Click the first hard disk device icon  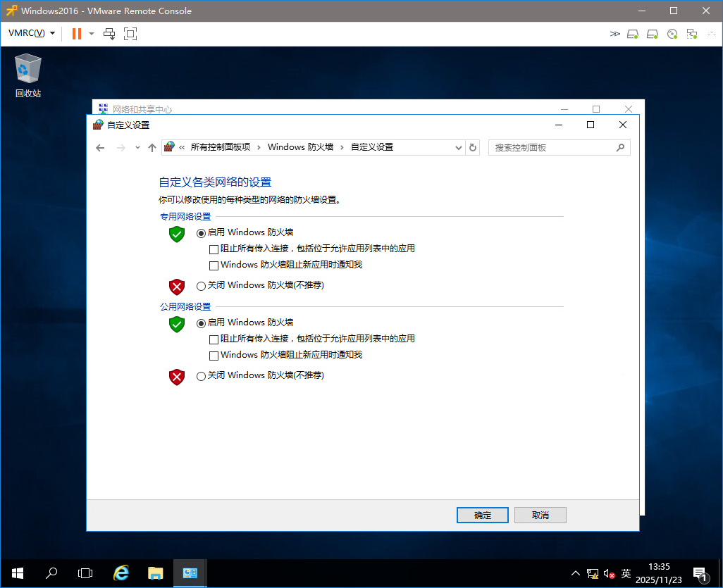633,34
